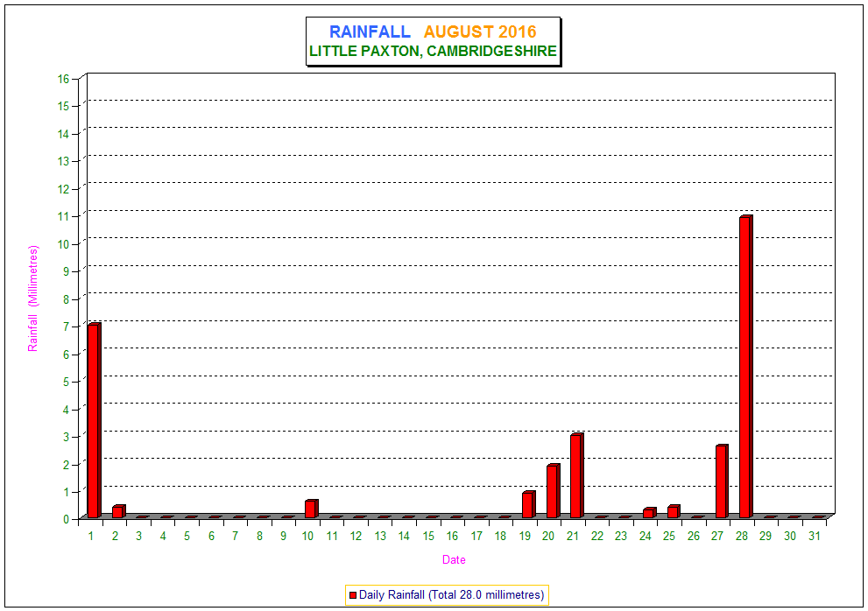The width and height of the screenshot is (868, 611).
Task: Click the x-axis date label 27
Action: [x=717, y=536]
